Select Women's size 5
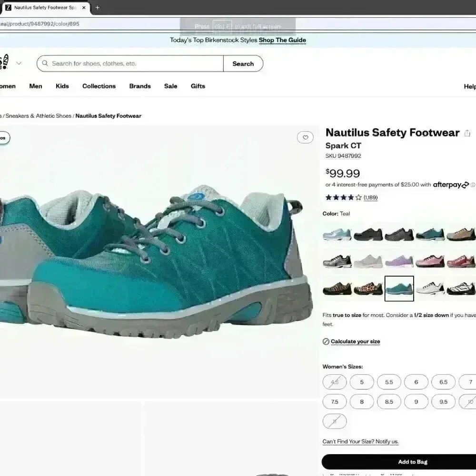Viewport: 476px width, 476px height. point(362,382)
